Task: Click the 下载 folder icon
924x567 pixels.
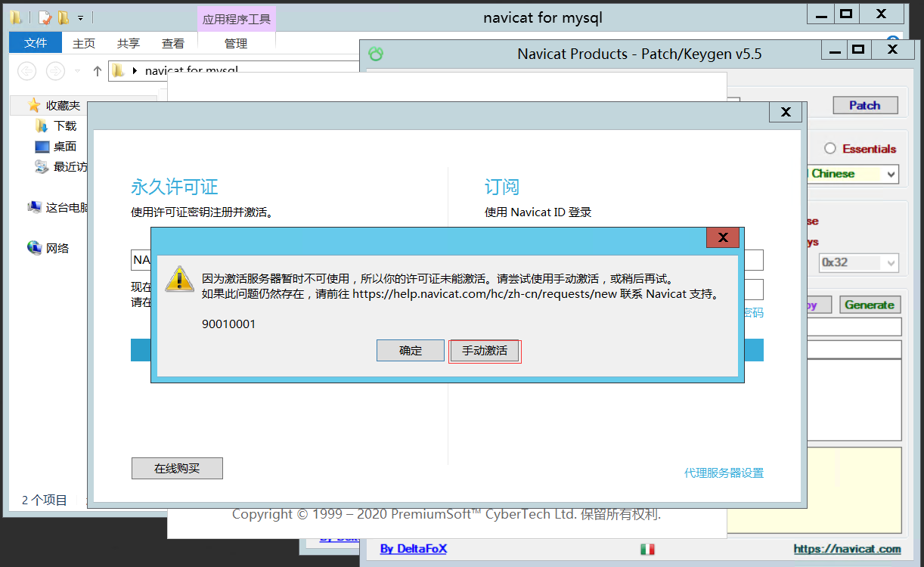Action: click(42, 125)
